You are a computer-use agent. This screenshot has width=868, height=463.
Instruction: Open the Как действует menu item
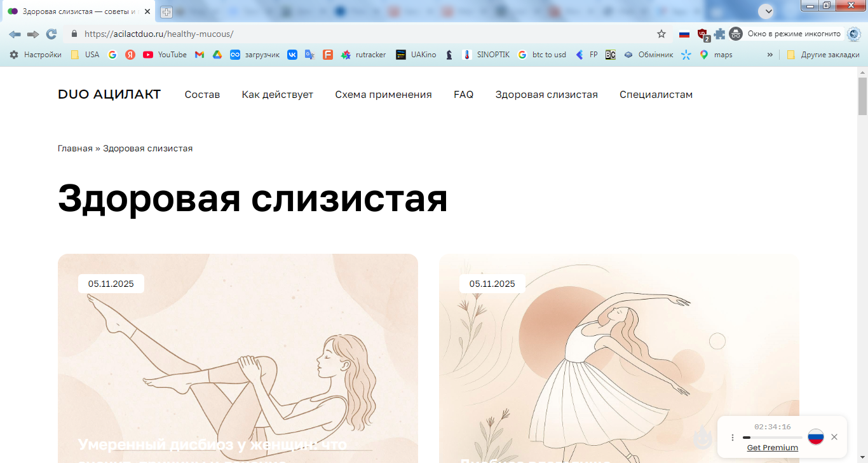(278, 95)
